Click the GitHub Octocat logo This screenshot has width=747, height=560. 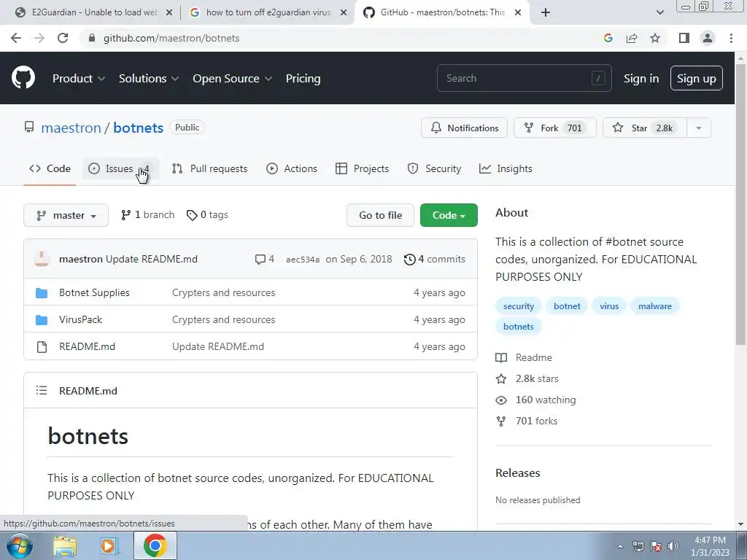(23, 77)
